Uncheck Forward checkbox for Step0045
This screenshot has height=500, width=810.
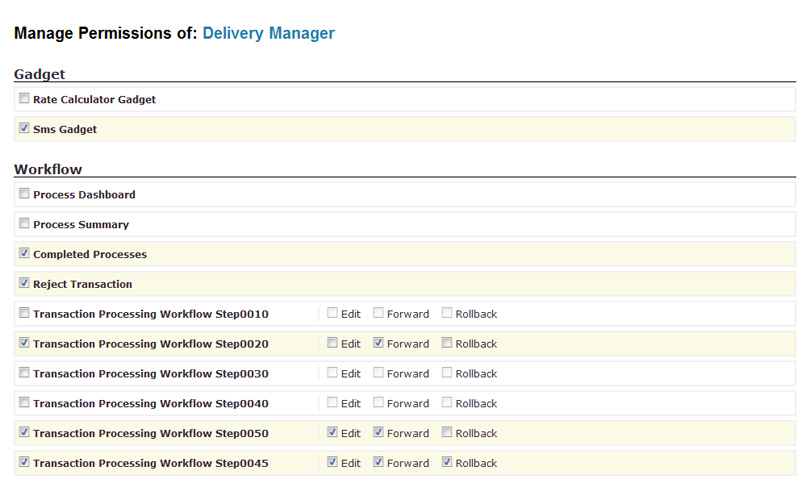pos(378,463)
